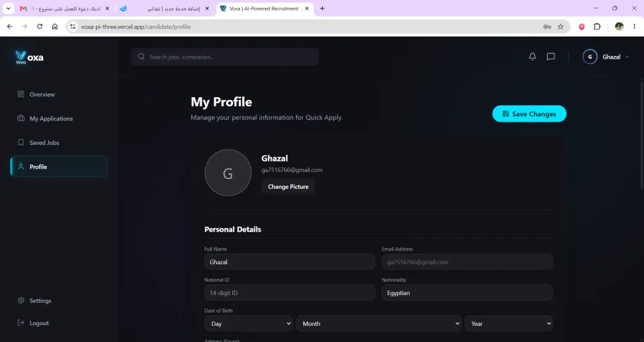
Task: Click the red shield extension icon
Action: point(582,26)
